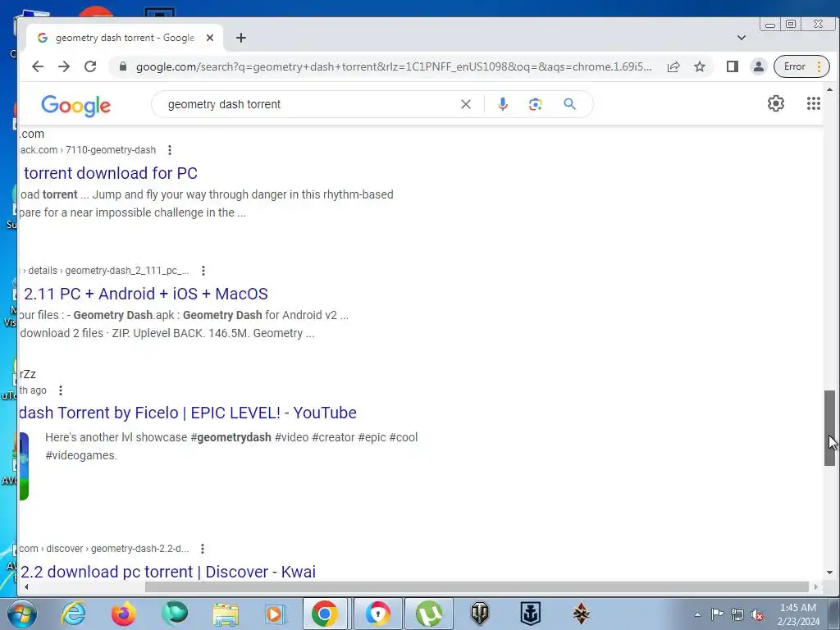Image resolution: width=840 pixels, height=630 pixels.
Task: Open Chrome side panel icon
Action: click(733, 66)
